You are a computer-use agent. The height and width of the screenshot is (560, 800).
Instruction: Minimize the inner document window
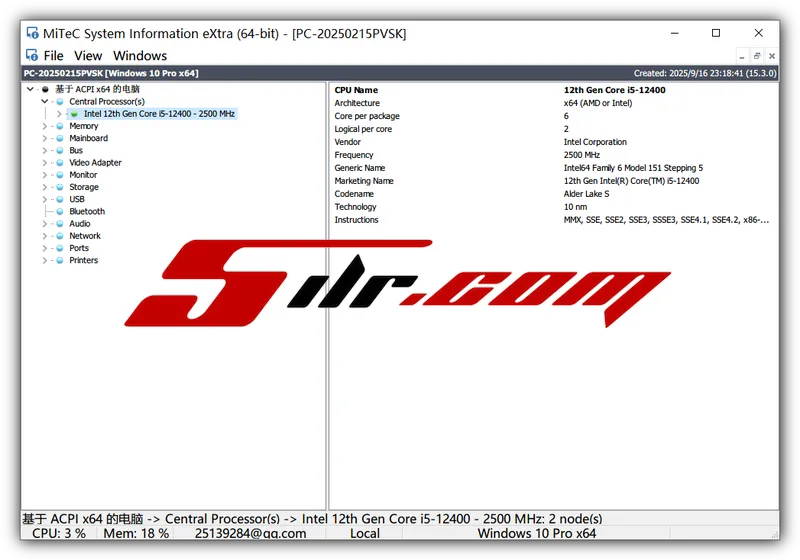(742, 56)
